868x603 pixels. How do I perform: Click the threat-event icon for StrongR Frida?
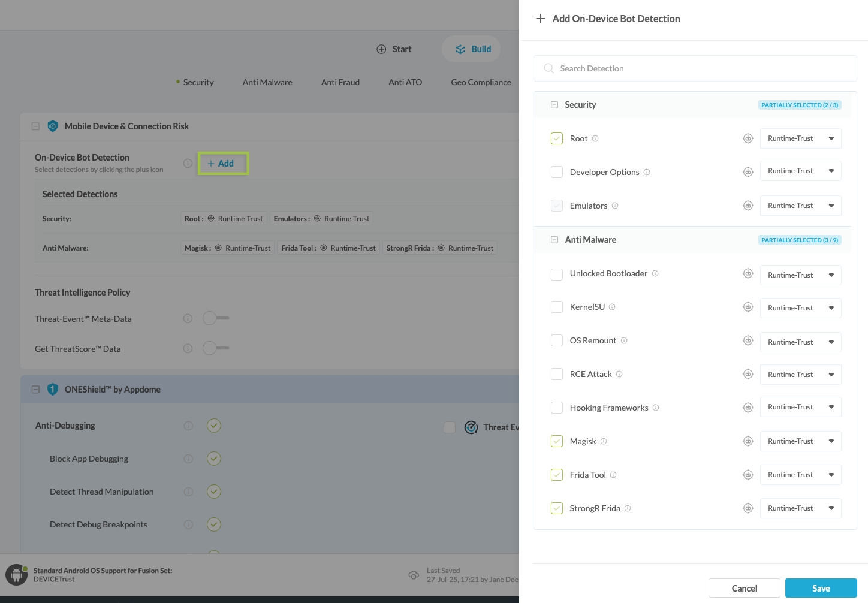coord(748,508)
